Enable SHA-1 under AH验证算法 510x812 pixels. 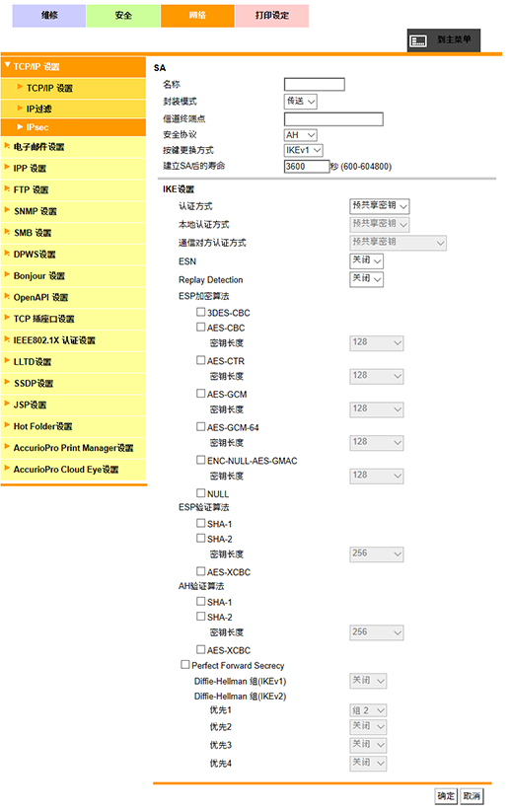click(201, 601)
